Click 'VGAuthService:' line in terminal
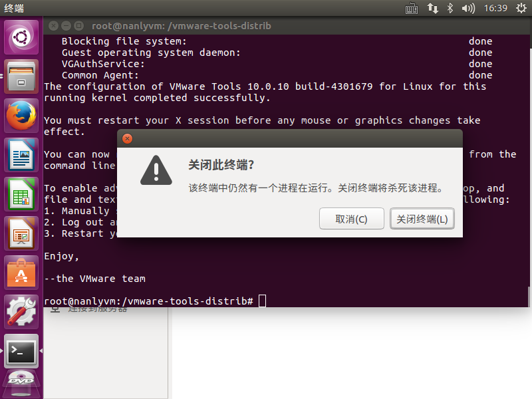 click(103, 64)
